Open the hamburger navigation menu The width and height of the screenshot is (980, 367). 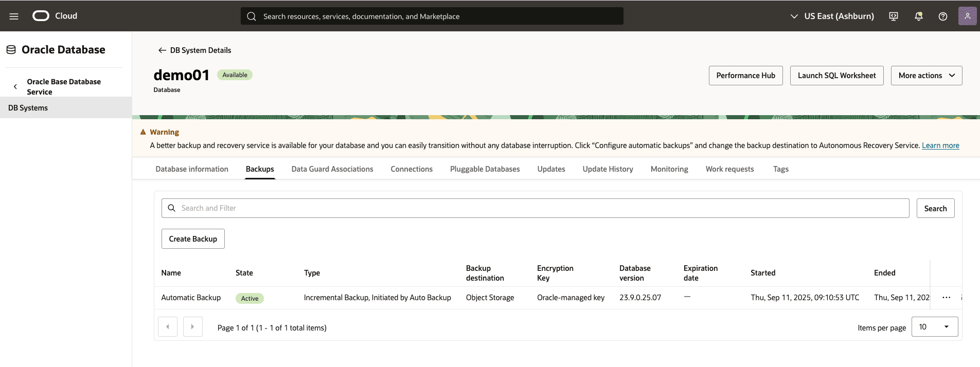tap(14, 16)
